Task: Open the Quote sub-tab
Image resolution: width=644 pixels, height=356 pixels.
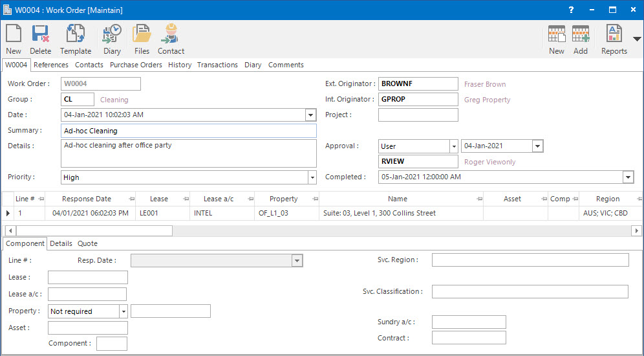Action: (87, 243)
